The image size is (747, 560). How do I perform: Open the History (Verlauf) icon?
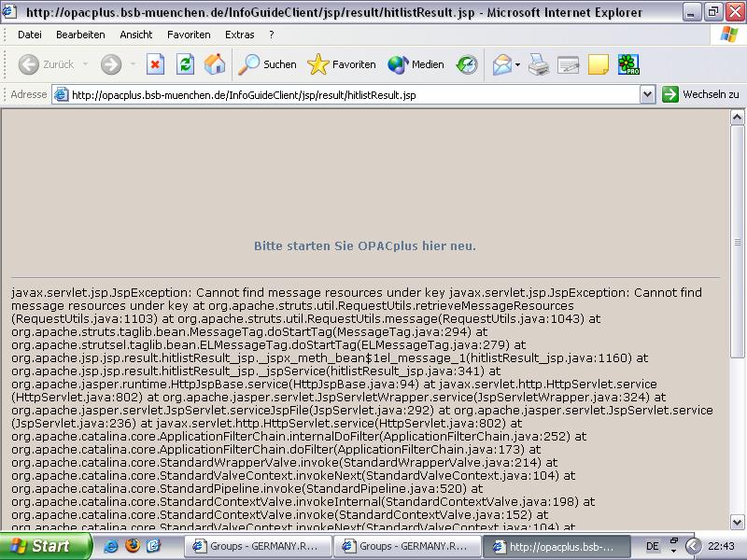pos(467,64)
